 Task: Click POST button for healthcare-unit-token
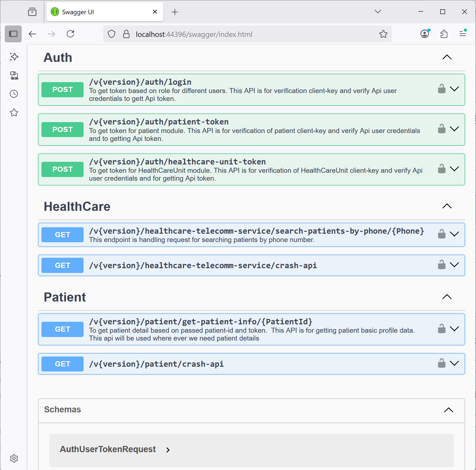[x=62, y=169]
